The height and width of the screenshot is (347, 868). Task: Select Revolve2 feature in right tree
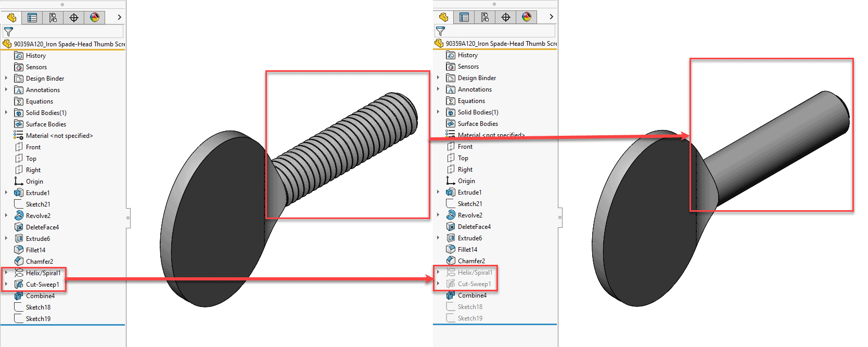[470, 215]
